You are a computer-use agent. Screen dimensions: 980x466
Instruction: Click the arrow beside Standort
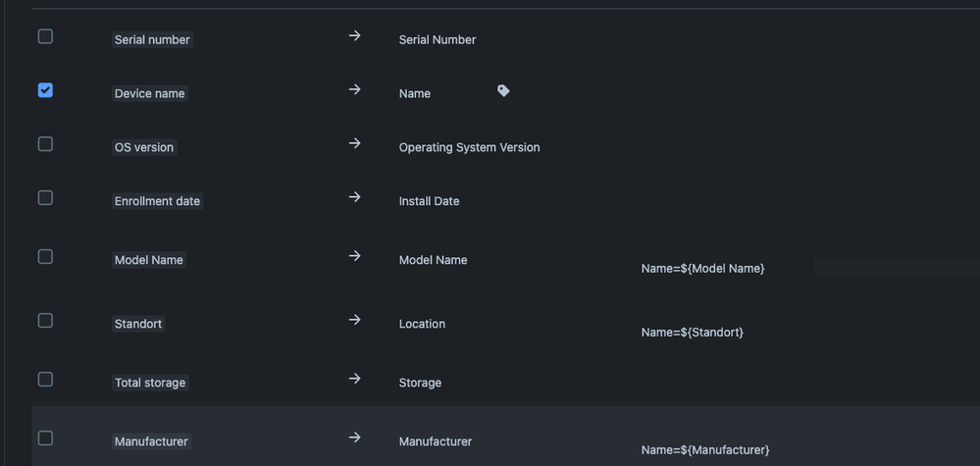point(354,320)
